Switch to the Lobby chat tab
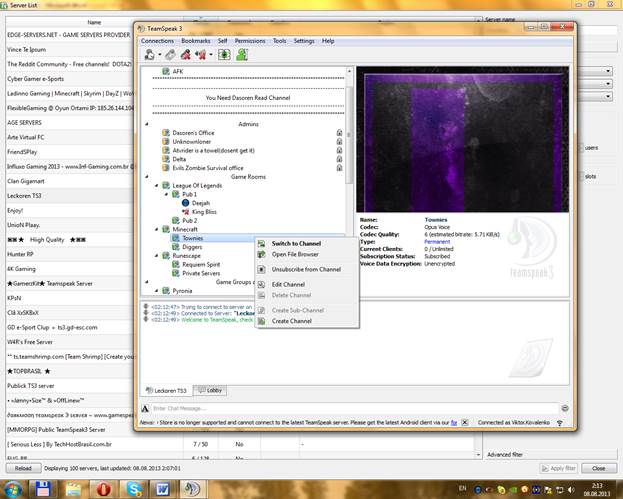This screenshot has height=499, width=623. 214,390
